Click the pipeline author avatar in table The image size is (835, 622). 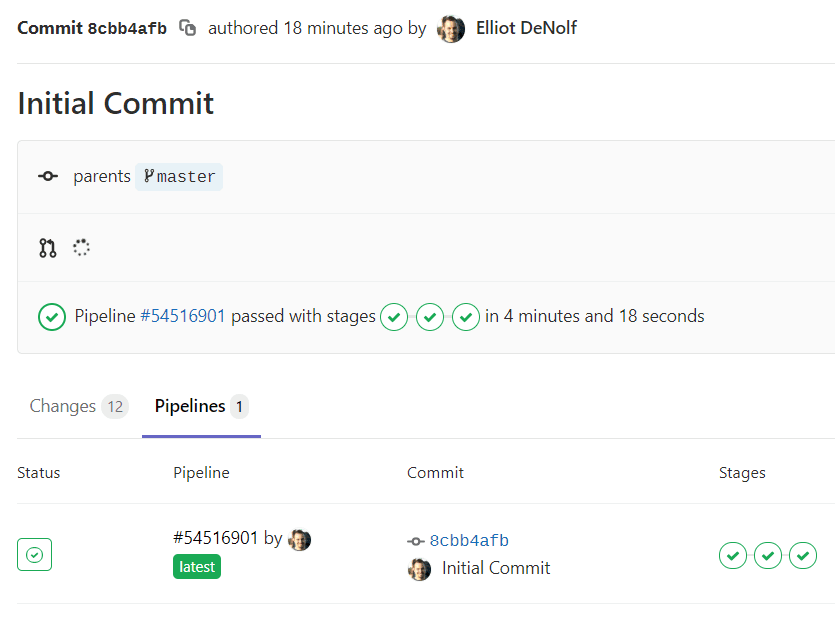tap(299, 539)
